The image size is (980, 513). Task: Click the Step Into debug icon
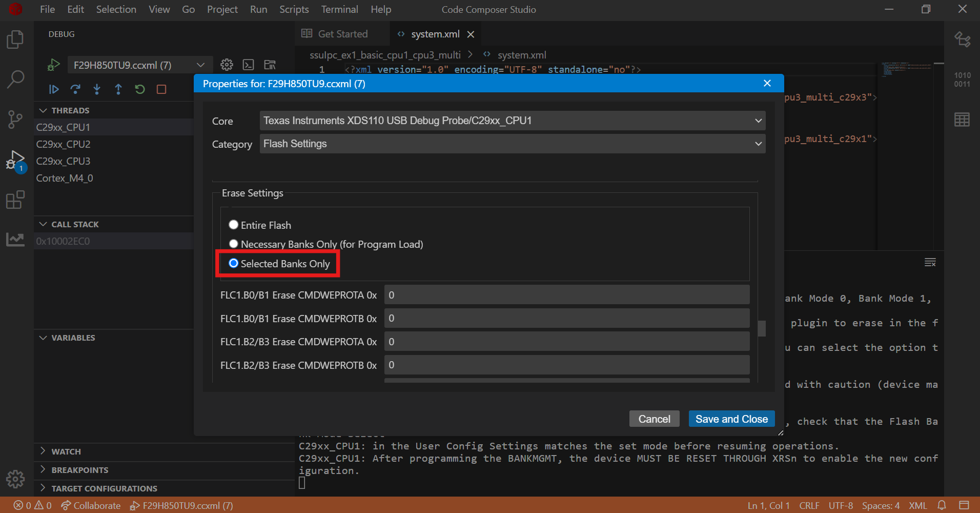click(97, 89)
